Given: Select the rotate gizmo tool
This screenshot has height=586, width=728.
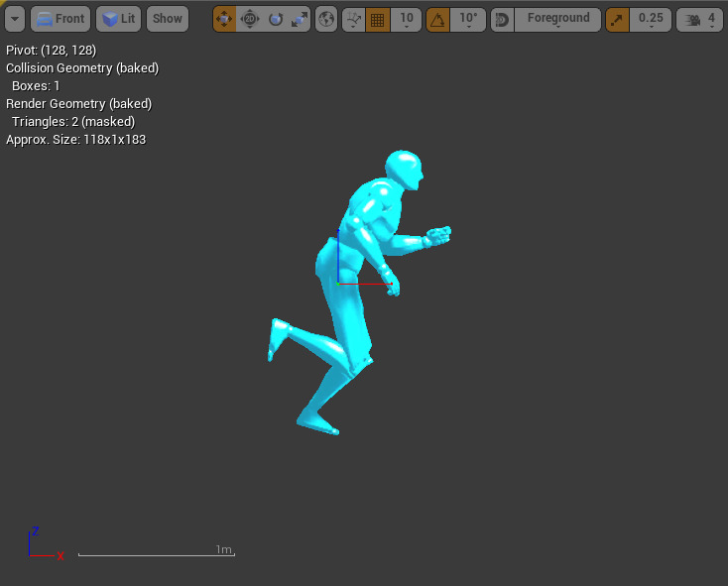Looking at the screenshot, I should 276,19.
